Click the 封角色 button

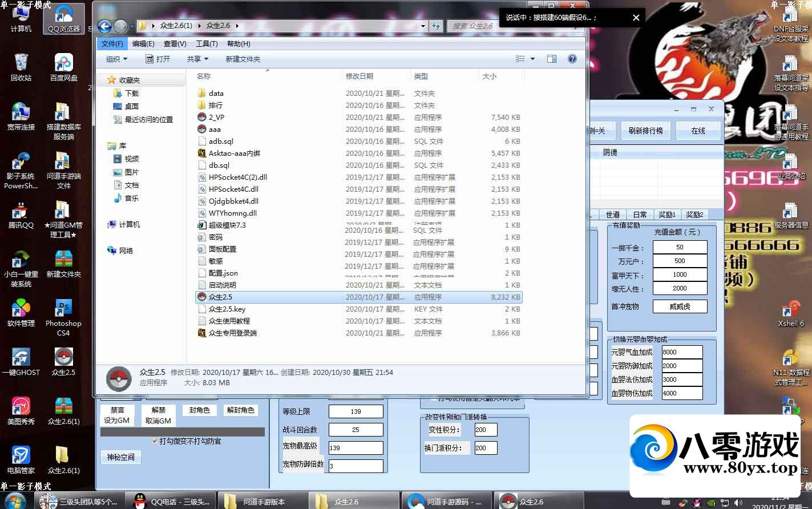[x=199, y=410]
